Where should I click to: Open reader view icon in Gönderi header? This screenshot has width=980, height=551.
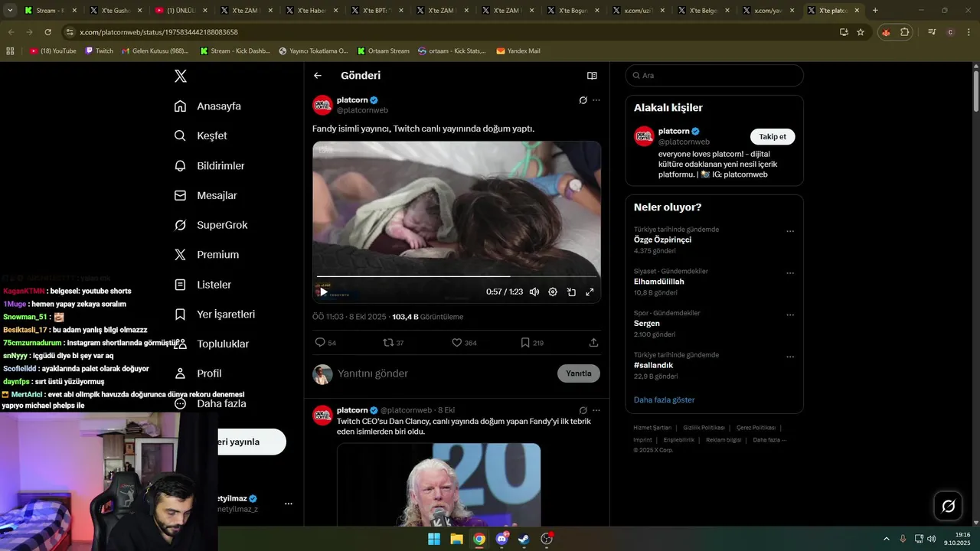[x=592, y=76]
